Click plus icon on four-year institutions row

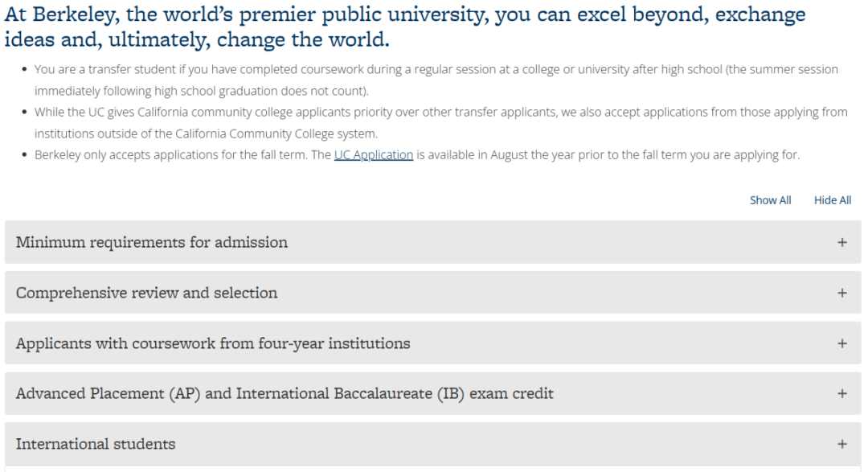[x=841, y=343]
